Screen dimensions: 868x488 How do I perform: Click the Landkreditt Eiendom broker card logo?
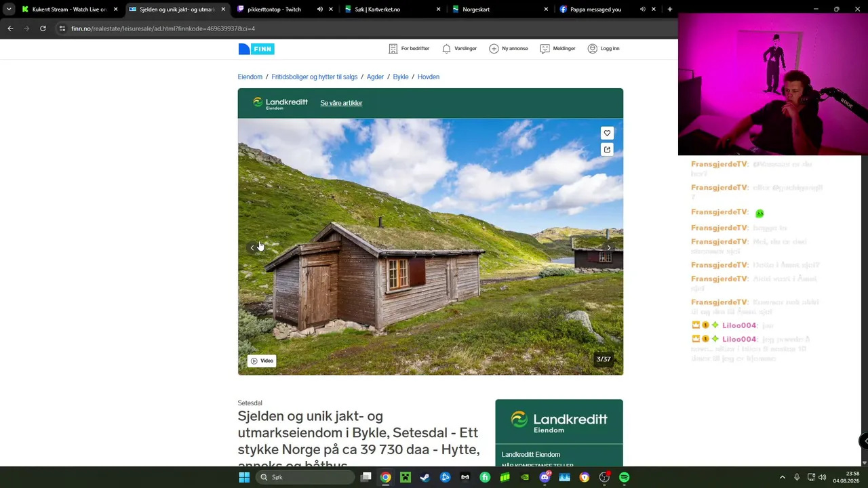pyautogui.click(x=559, y=422)
